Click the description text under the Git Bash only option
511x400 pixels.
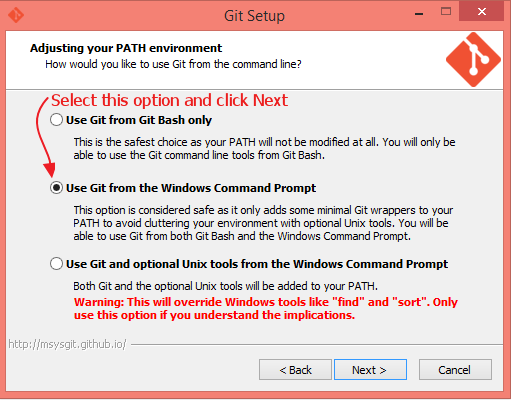264,149
